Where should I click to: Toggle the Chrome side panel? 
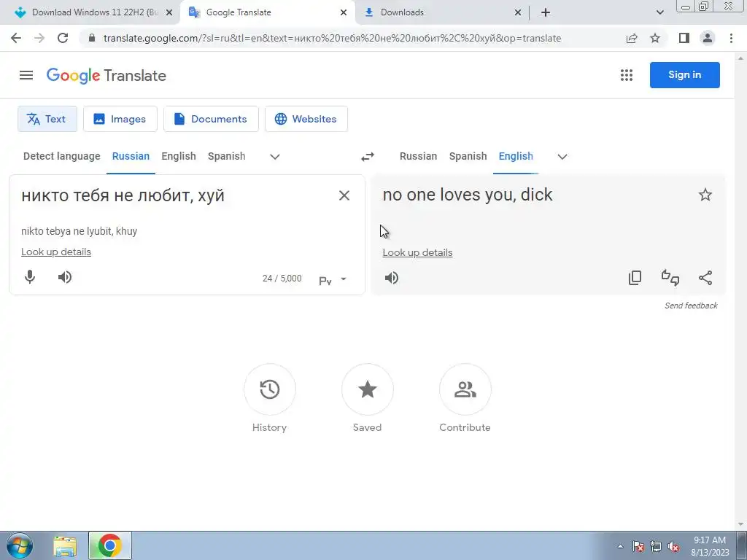pos(684,38)
